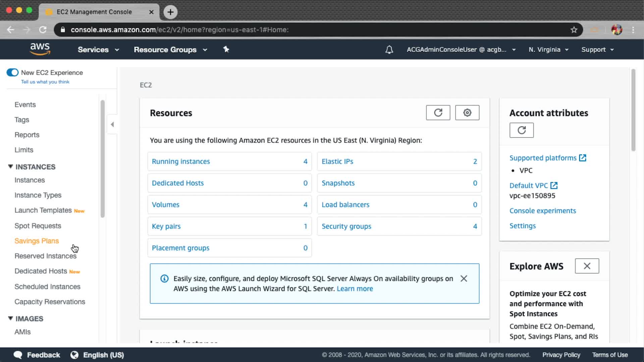The width and height of the screenshot is (644, 362).
Task: Bookmark page with star icon
Action: (x=574, y=30)
